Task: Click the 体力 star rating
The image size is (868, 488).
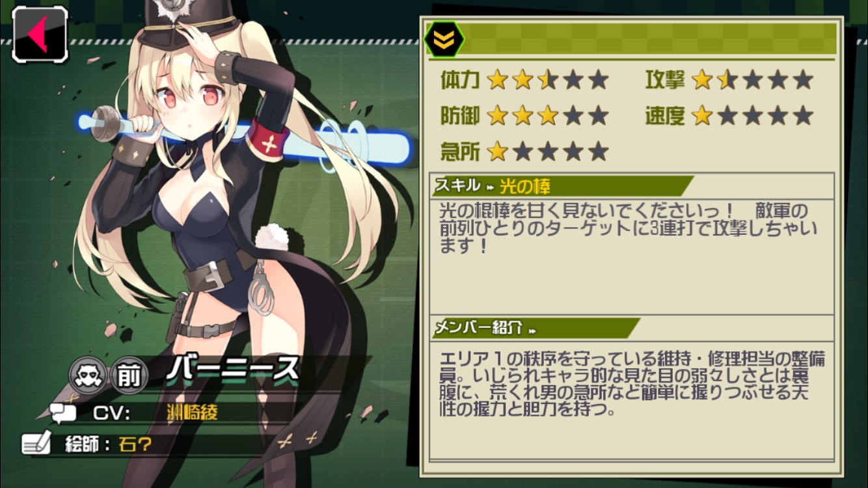Action: pos(548,80)
